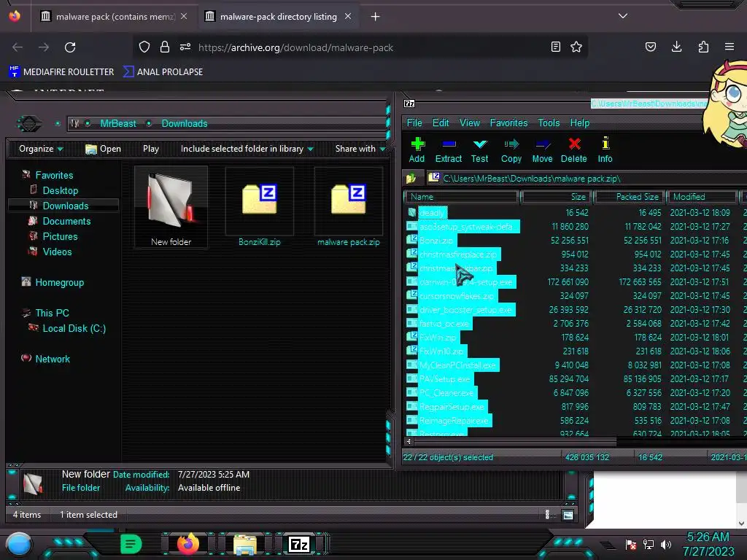Bookmark this page with the star icon
This screenshot has height=560, width=747.
tap(576, 47)
